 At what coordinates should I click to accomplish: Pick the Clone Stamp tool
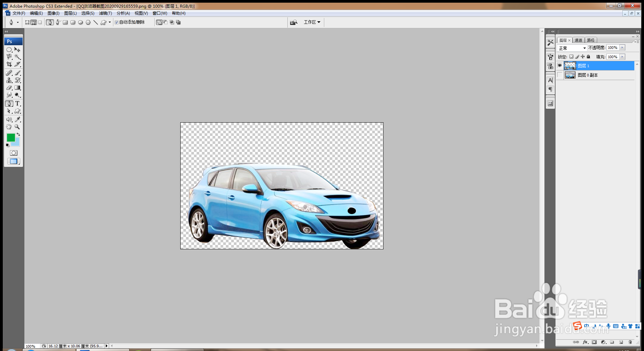coord(9,80)
